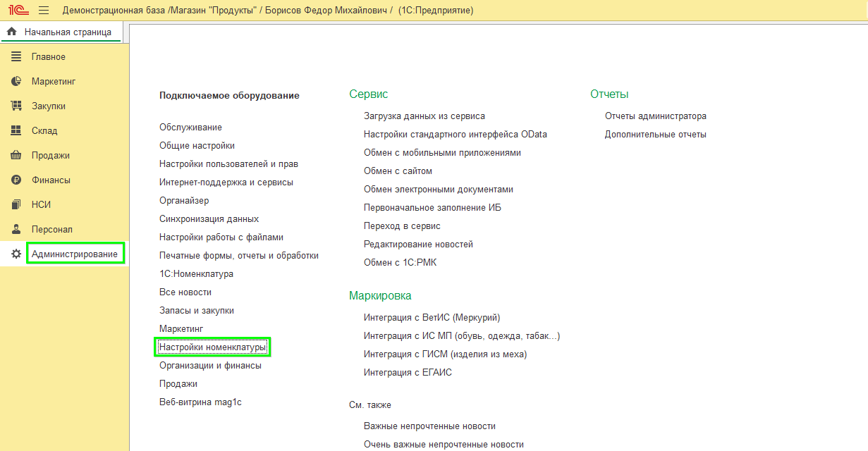Click the Маркетинг pie chart icon
This screenshot has width=868, height=451.
16,81
